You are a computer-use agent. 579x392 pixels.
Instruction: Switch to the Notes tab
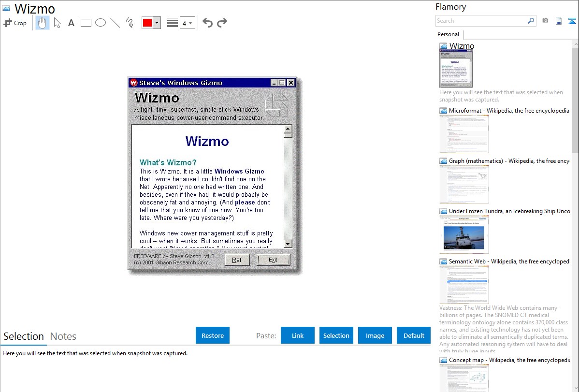63,336
